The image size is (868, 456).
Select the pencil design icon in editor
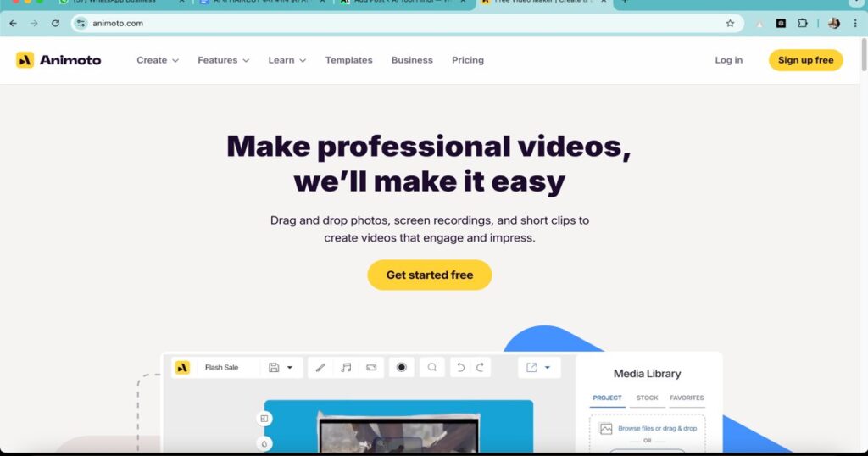click(320, 368)
